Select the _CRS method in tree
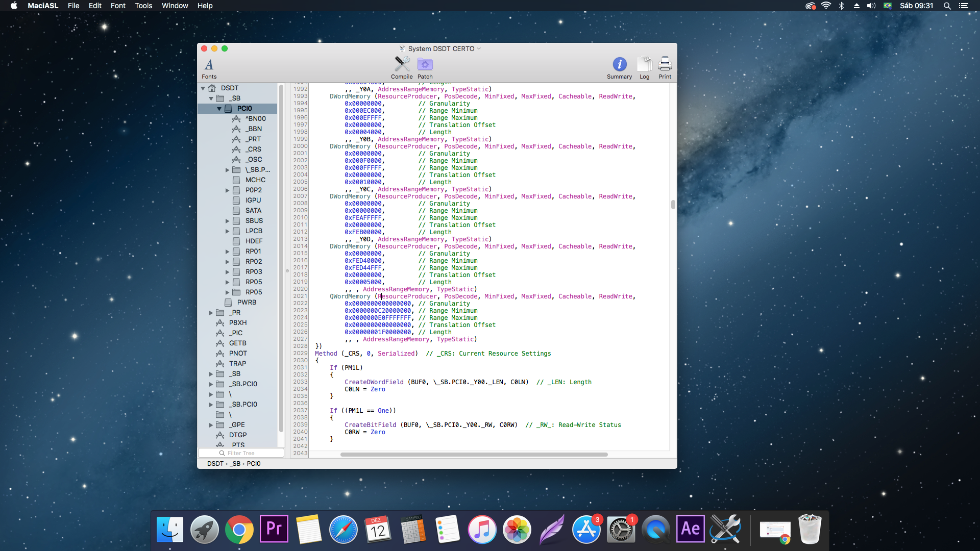 tap(253, 149)
